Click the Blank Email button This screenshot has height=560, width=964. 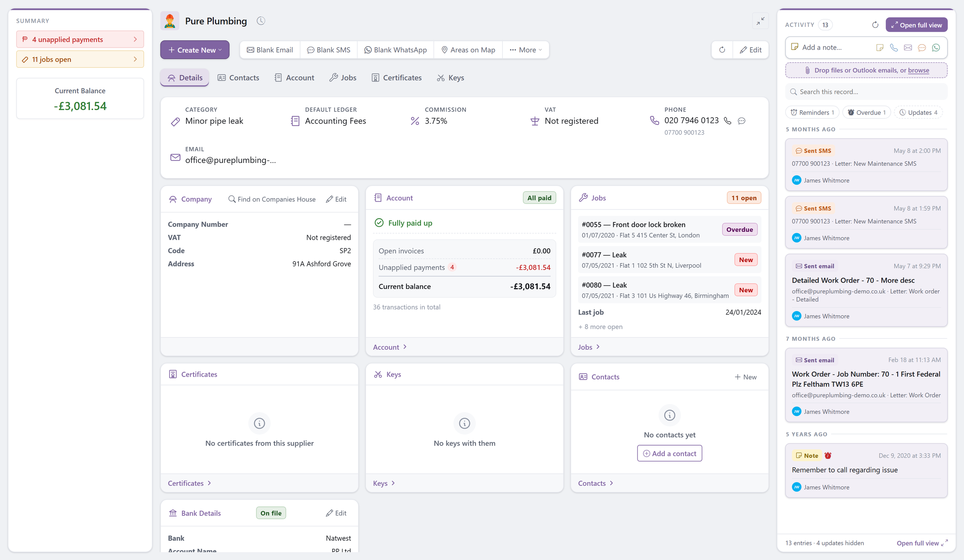pos(270,50)
